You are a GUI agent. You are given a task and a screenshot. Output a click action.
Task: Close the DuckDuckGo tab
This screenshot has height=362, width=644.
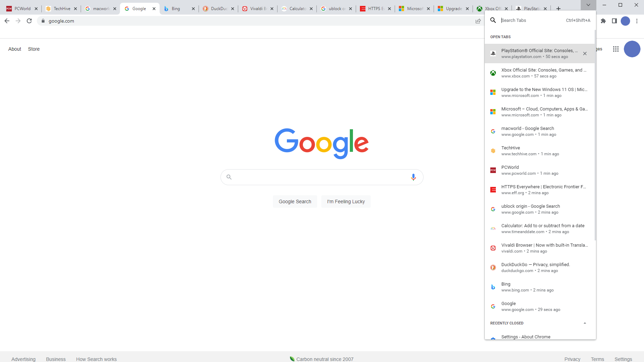point(233,9)
